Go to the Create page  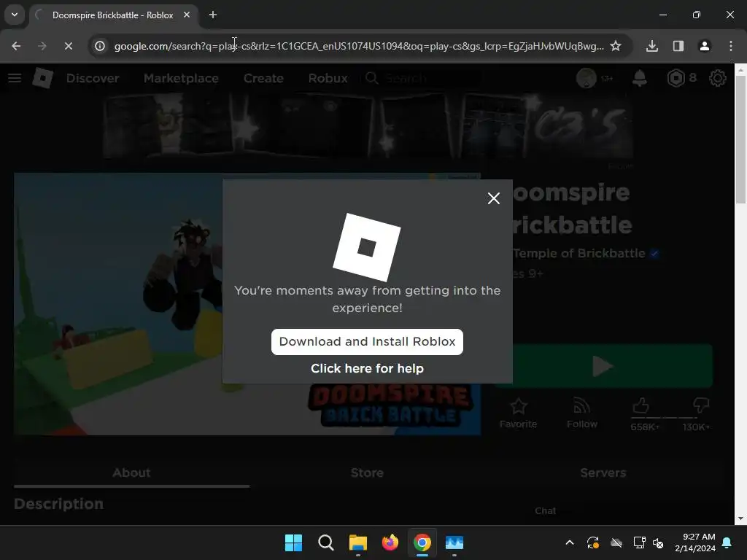tap(263, 78)
